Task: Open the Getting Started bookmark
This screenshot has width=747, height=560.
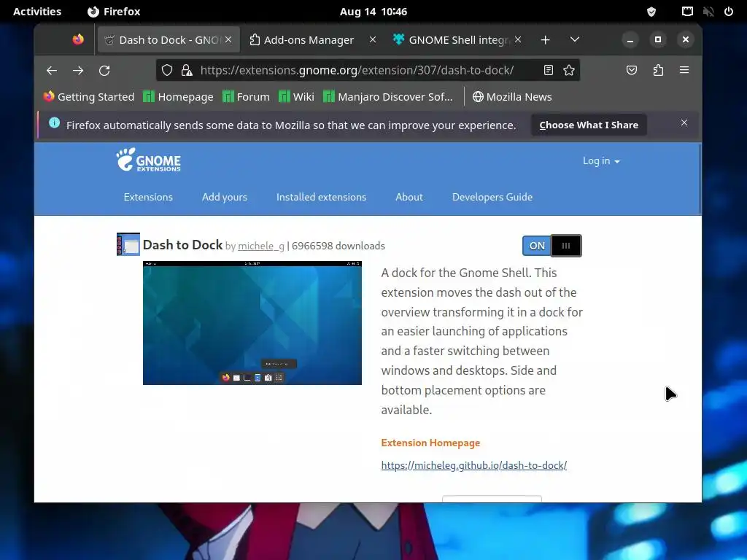Action: [88, 97]
